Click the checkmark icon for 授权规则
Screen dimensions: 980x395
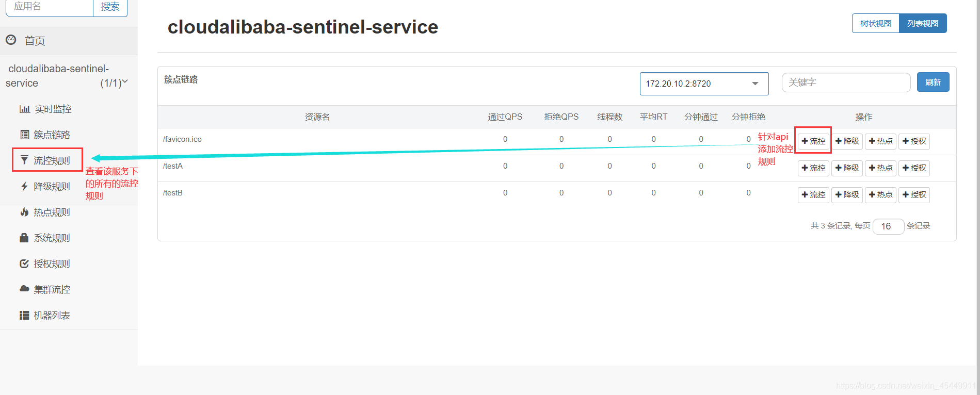[x=24, y=264]
